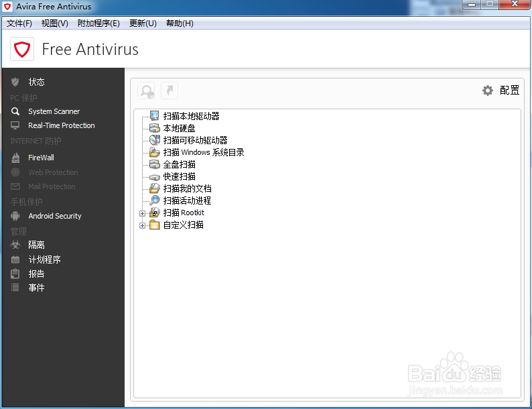
Task: Select Web Protection in sidebar
Action: tap(53, 172)
